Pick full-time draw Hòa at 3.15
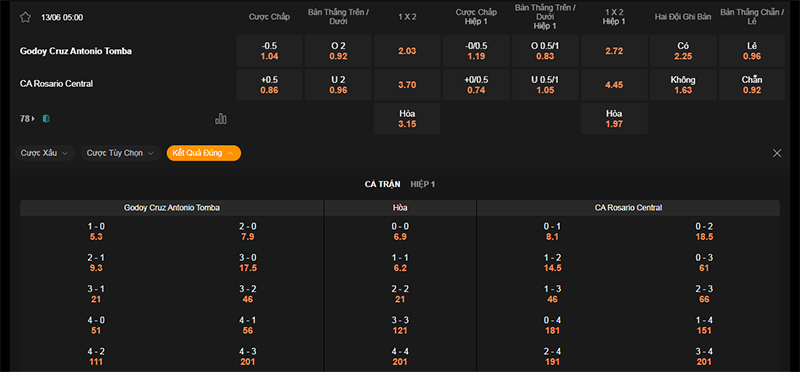 (407, 118)
